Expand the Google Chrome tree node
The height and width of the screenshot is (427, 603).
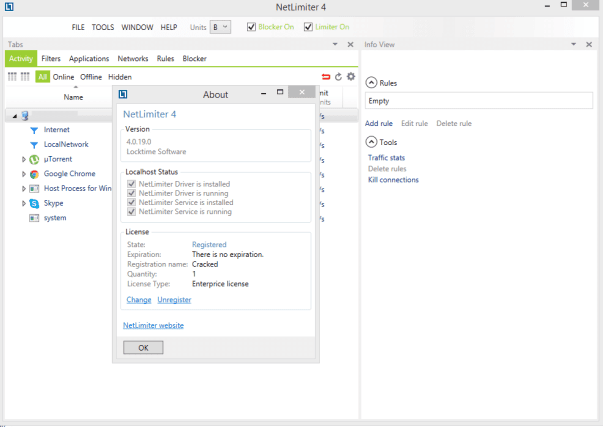(23, 174)
